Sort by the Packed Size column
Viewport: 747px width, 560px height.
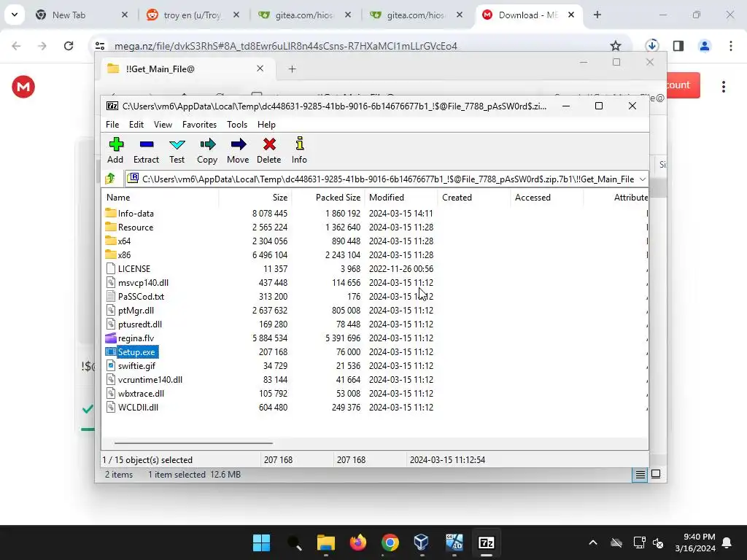328,197
